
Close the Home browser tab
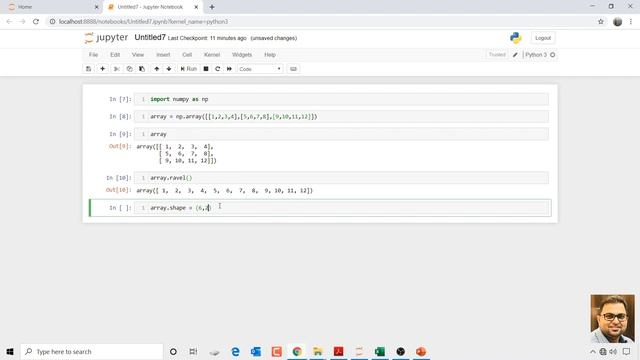(x=96, y=7)
